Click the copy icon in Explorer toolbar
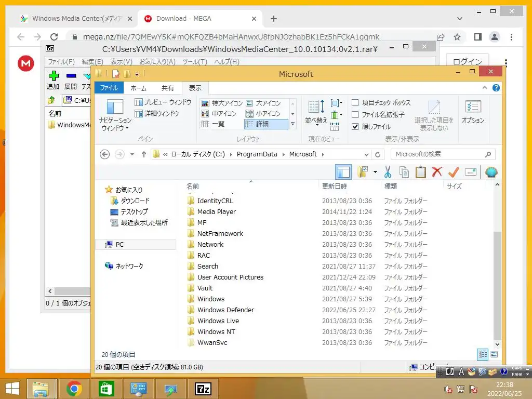This screenshot has width=532, height=399. tap(404, 172)
